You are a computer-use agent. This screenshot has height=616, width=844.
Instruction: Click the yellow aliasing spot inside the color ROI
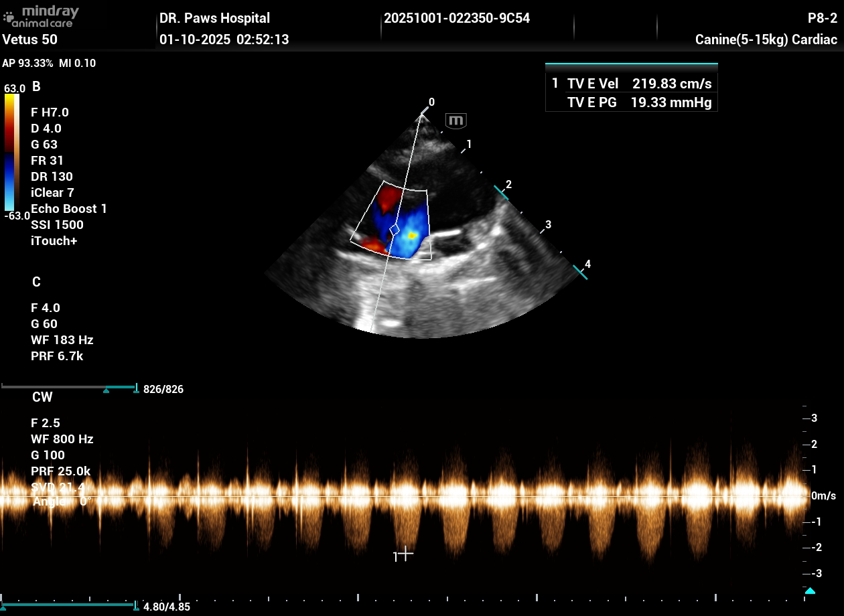[413, 236]
